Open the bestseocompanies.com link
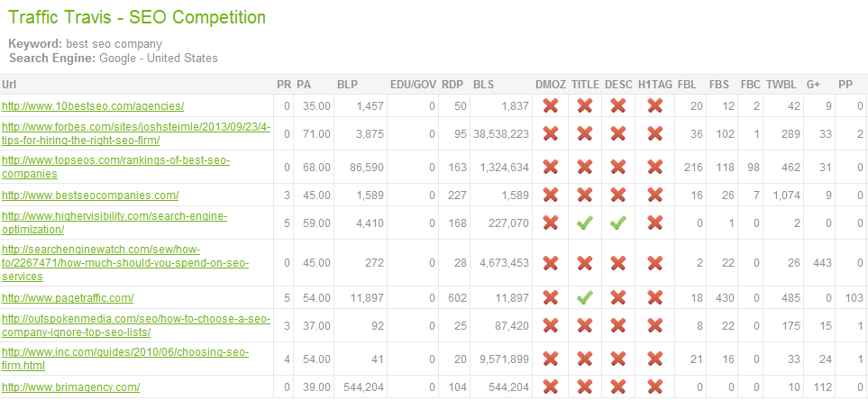 [90, 195]
